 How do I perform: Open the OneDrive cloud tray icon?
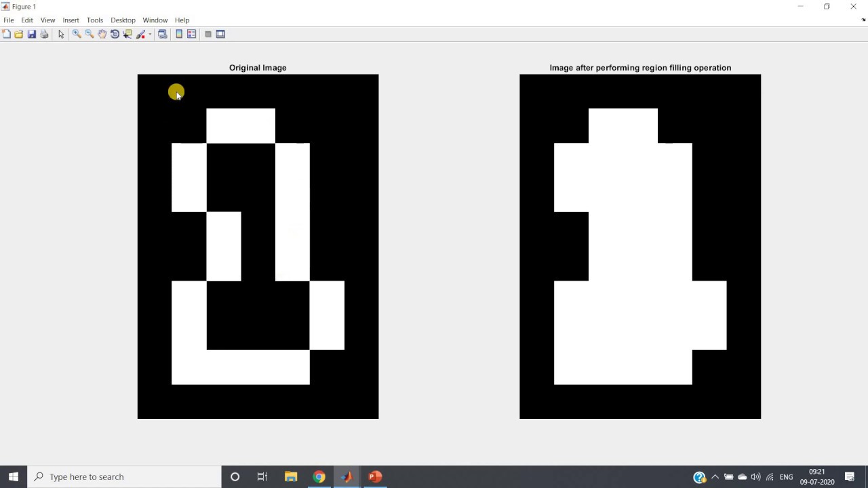click(x=742, y=477)
